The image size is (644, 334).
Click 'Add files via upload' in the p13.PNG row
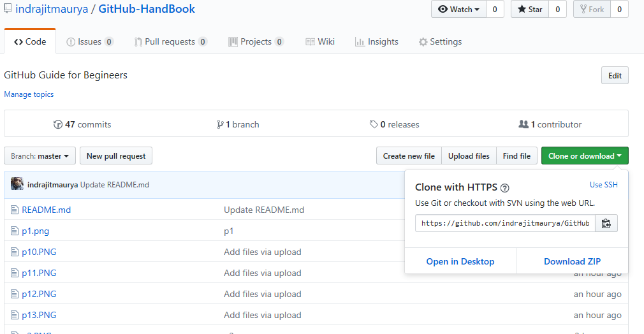click(x=263, y=315)
